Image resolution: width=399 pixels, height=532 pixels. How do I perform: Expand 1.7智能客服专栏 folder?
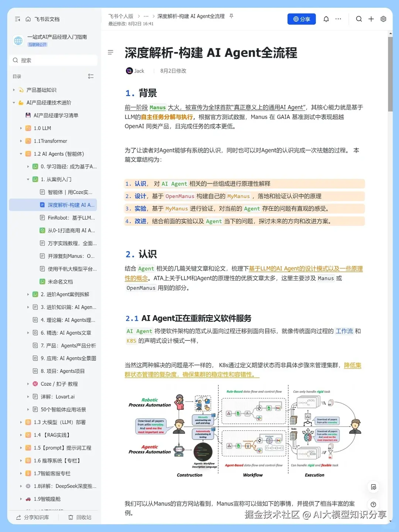pos(21,474)
